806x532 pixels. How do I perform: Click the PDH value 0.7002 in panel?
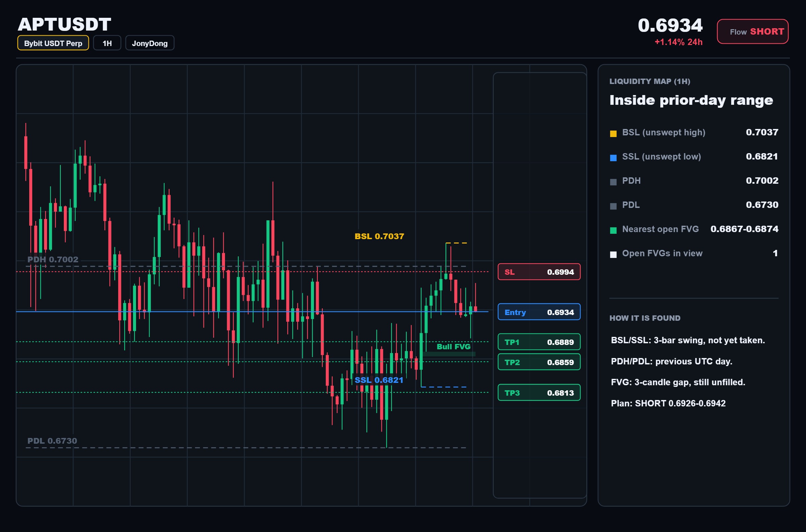tap(762, 180)
